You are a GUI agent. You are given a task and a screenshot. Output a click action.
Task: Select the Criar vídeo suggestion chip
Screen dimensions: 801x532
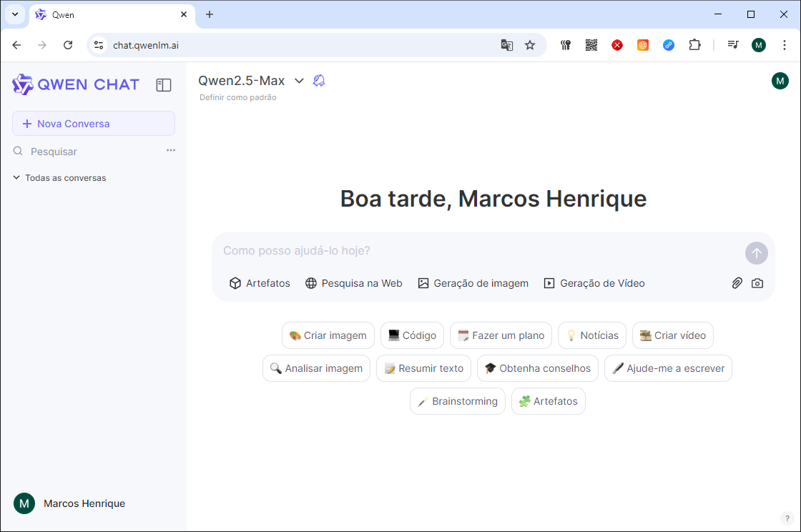point(673,335)
